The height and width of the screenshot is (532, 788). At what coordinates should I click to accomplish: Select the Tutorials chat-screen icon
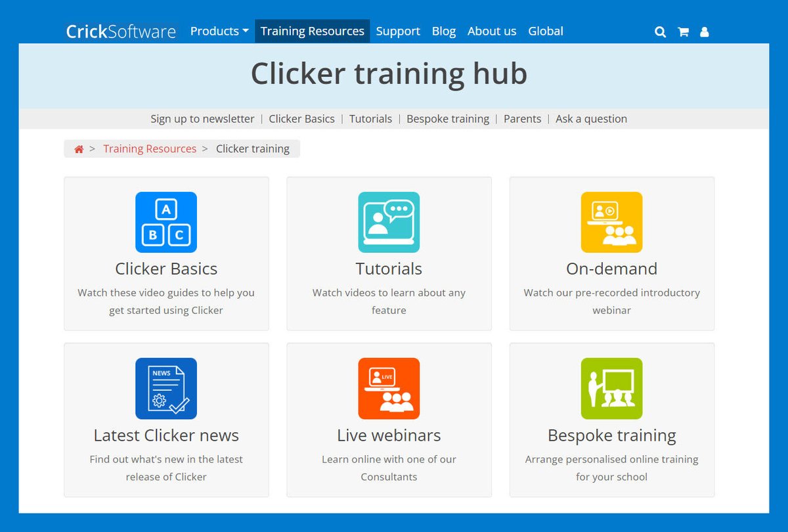pos(389,222)
